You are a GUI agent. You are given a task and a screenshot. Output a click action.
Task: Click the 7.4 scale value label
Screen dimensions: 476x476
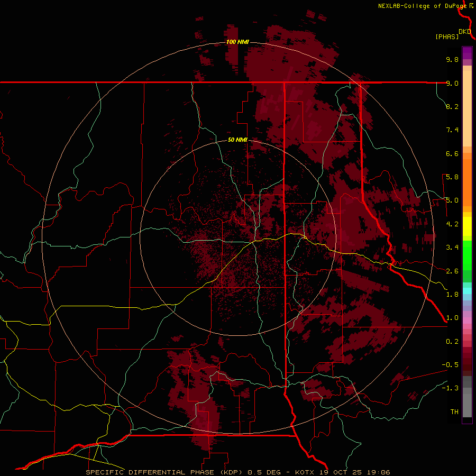point(452,130)
